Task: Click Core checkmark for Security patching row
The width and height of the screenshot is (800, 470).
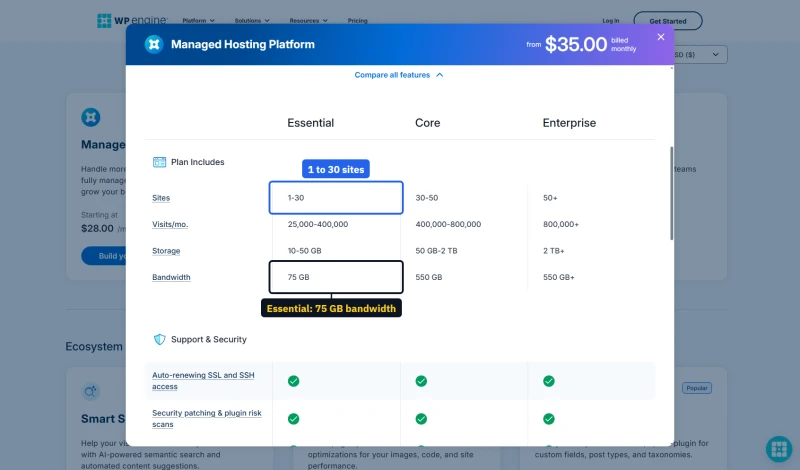Action: (x=421, y=419)
